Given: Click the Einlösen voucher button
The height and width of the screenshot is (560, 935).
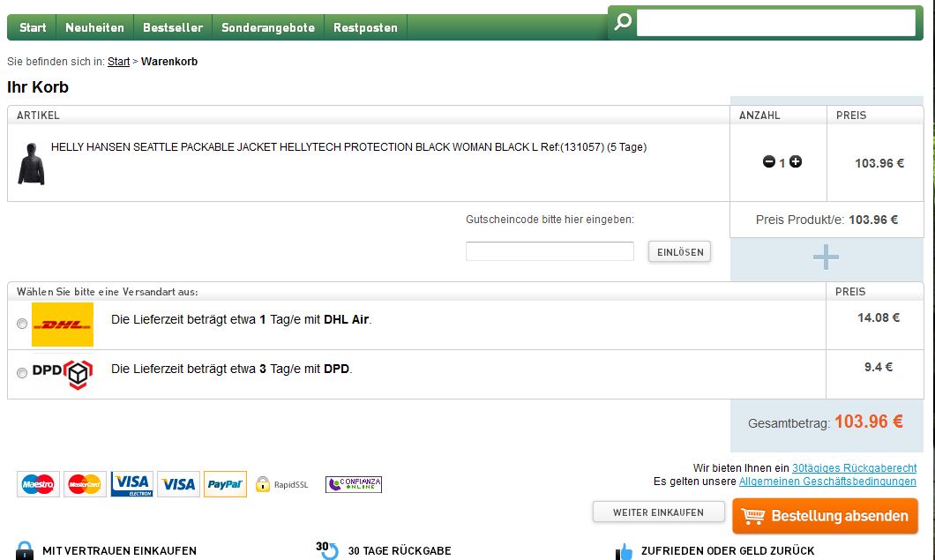Looking at the screenshot, I should [x=680, y=251].
